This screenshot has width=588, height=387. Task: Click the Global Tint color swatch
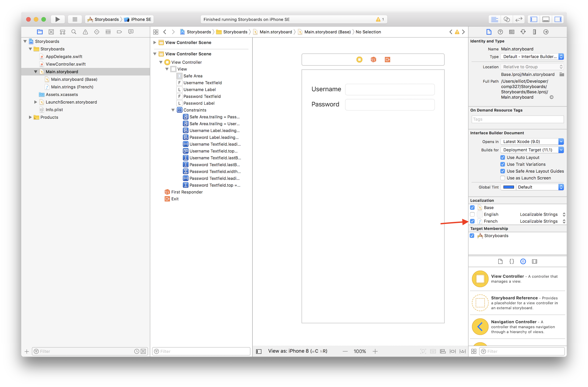coord(509,187)
